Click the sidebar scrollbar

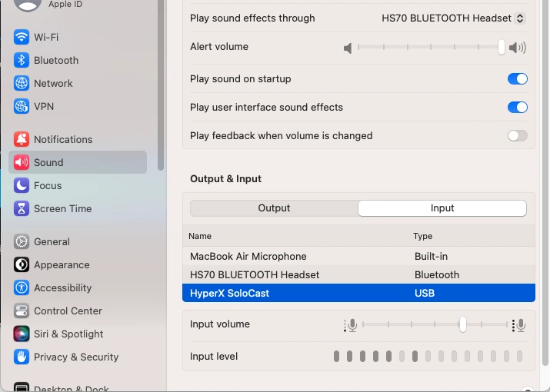pyautogui.click(x=161, y=84)
